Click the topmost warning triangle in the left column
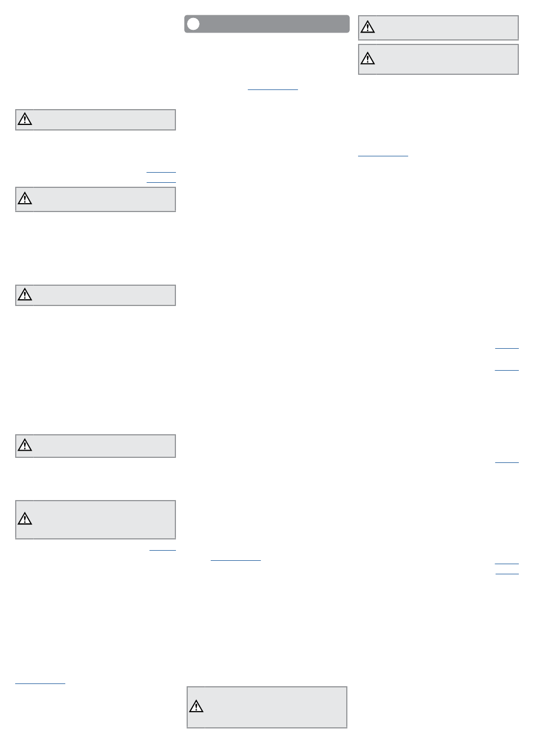The image size is (534, 756). pyautogui.click(x=25, y=119)
